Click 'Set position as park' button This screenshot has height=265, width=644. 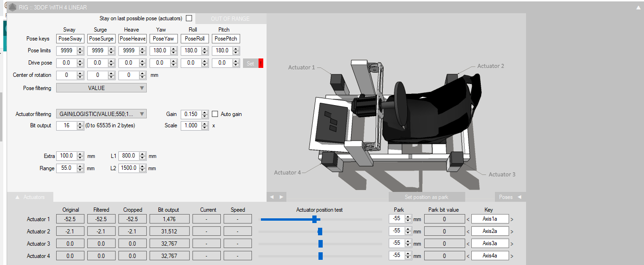pyautogui.click(x=427, y=197)
